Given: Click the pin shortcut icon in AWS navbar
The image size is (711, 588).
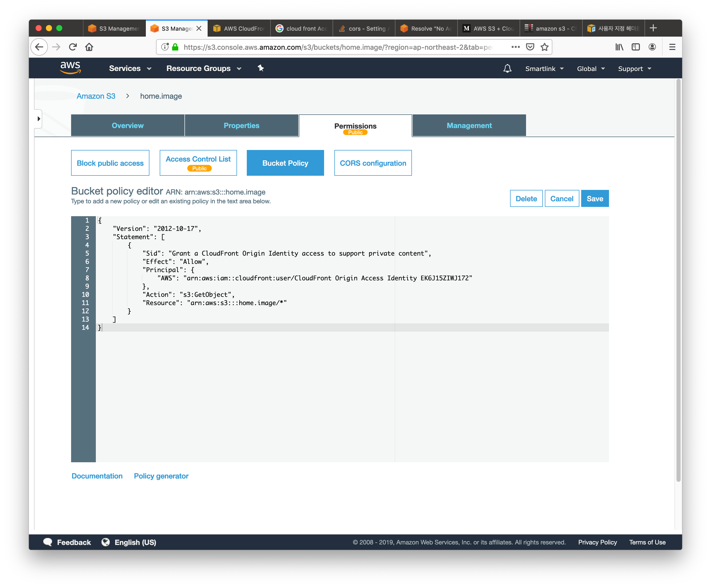Looking at the screenshot, I should click(261, 68).
